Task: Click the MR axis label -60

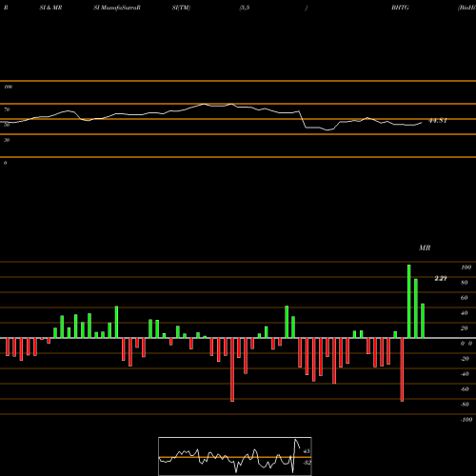Action: (x=465, y=389)
